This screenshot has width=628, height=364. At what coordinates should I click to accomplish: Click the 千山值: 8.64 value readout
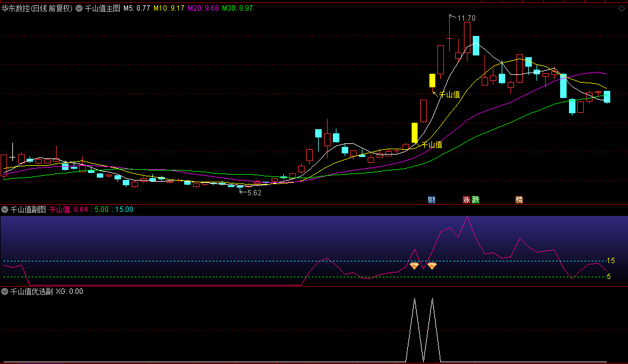[68, 209]
